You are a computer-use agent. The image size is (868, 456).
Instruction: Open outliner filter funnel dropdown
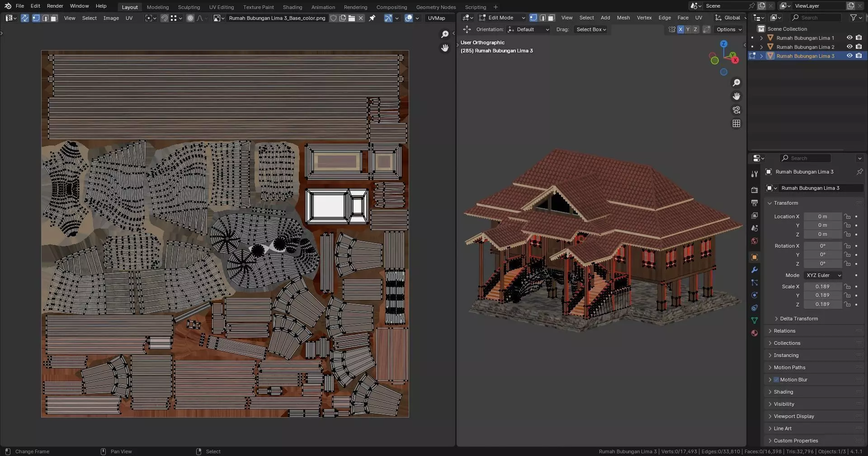pos(855,18)
